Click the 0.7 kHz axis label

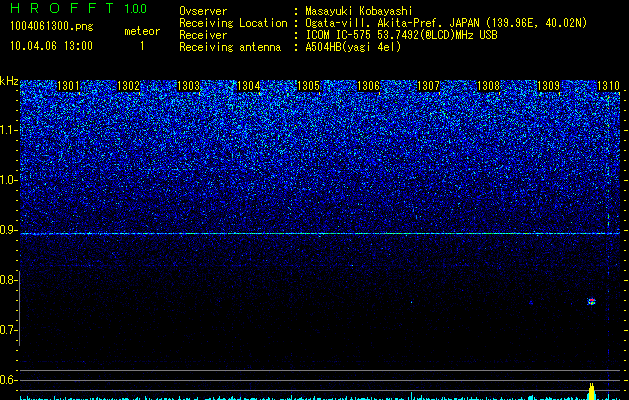point(9,330)
